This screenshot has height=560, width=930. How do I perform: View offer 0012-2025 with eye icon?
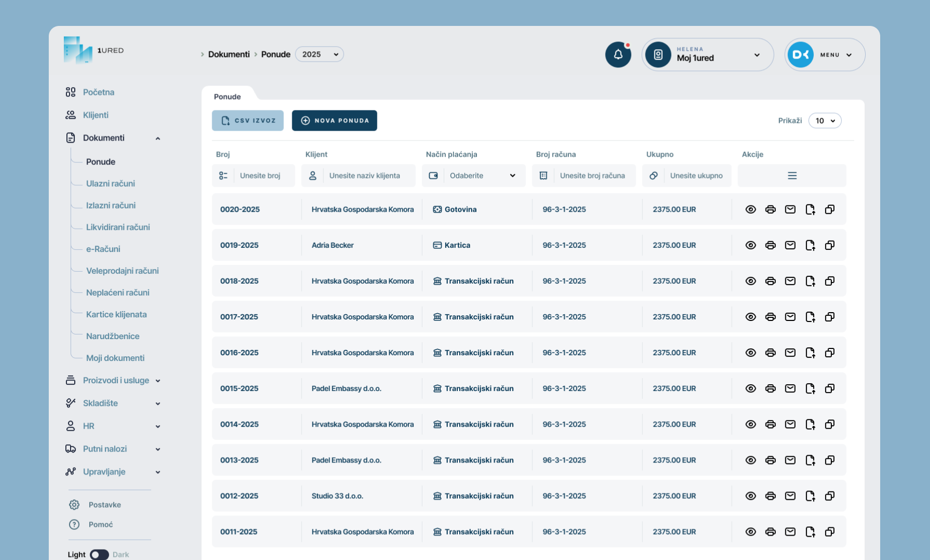tap(750, 496)
